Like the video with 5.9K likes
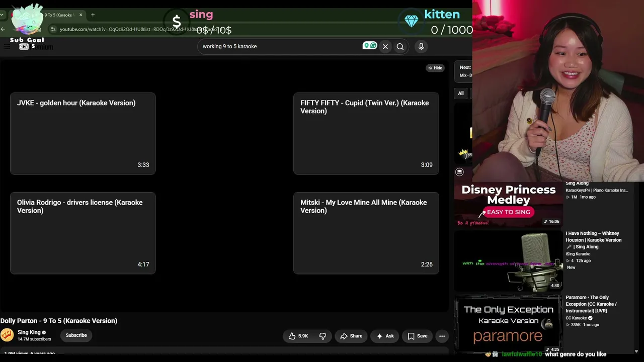This screenshot has height=362, width=644. (298, 336)
